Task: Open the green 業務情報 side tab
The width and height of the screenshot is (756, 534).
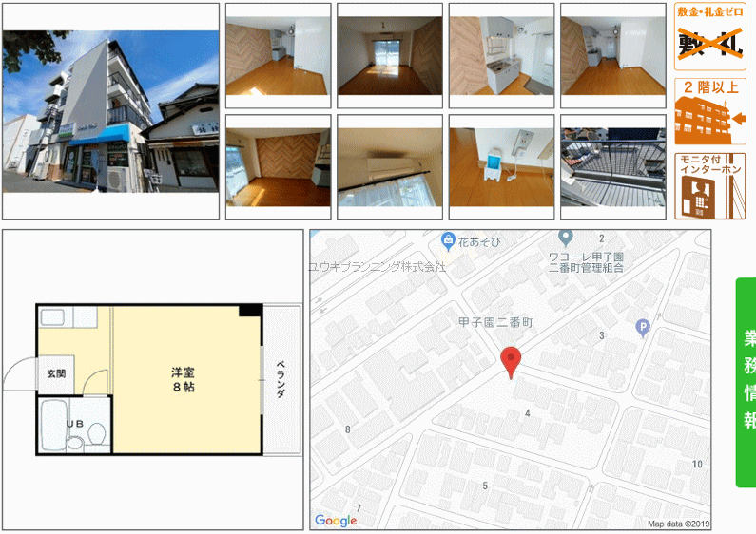Action: [746, 382]
